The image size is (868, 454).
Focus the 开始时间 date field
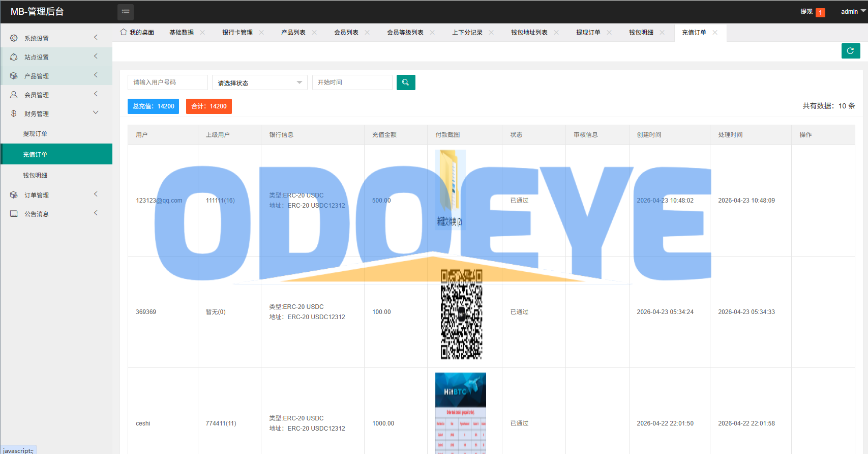pyautogui.click(x=352, y=82)
